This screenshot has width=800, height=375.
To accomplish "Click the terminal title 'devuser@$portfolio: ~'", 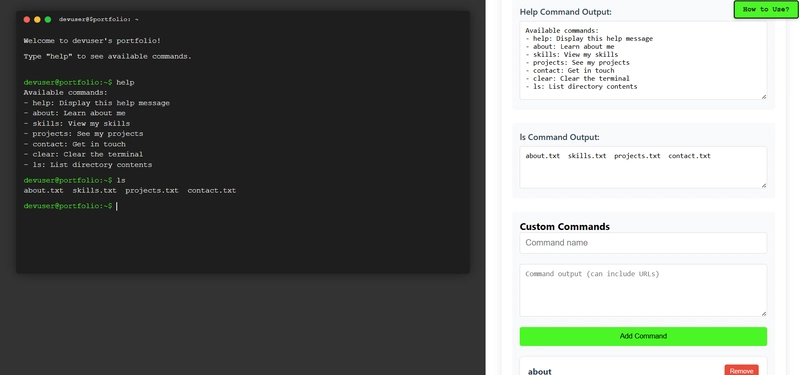I will tap(98, 19).
